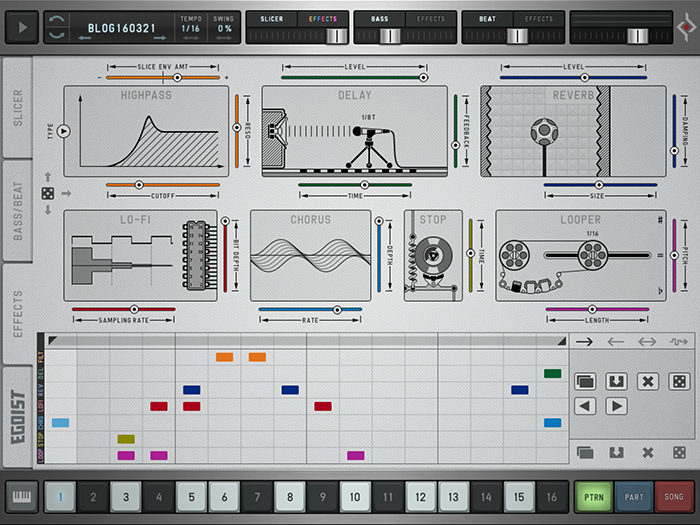
Task: Select pattern button 5
Action: pos(192,497)
